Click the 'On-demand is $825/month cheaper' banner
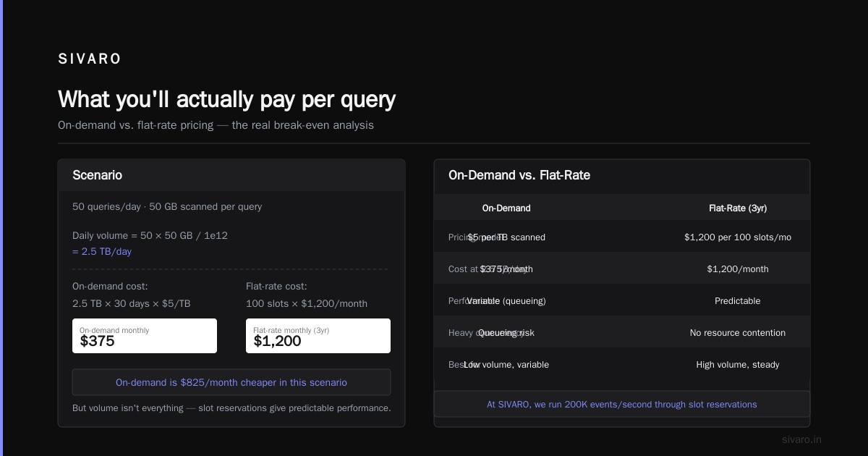This screenshot has height=456, width=868. (x=231, y=382)
